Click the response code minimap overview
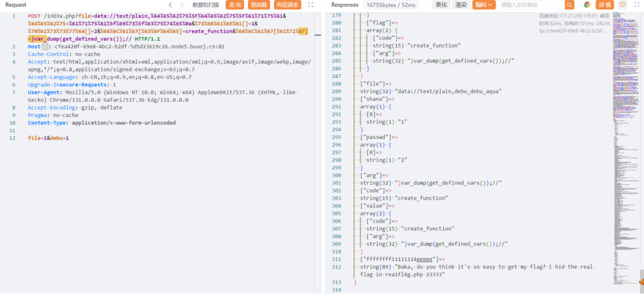Screen dimensions: 644x295 coord(623,126)
